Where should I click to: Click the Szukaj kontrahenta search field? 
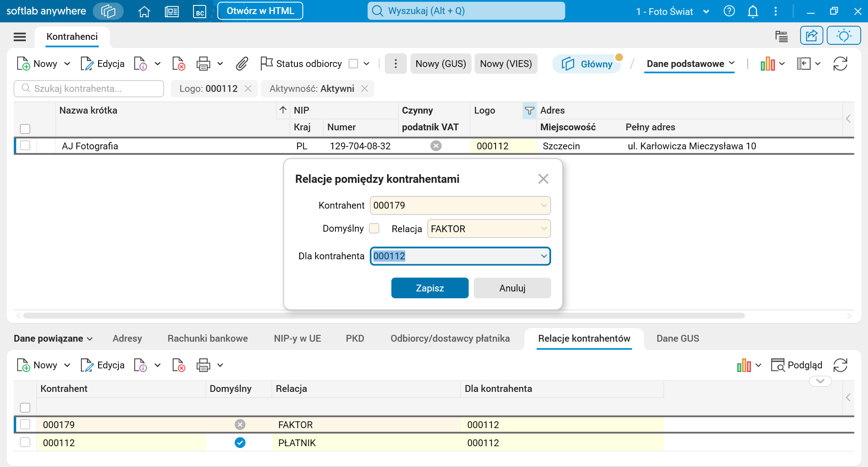[89, 89]
